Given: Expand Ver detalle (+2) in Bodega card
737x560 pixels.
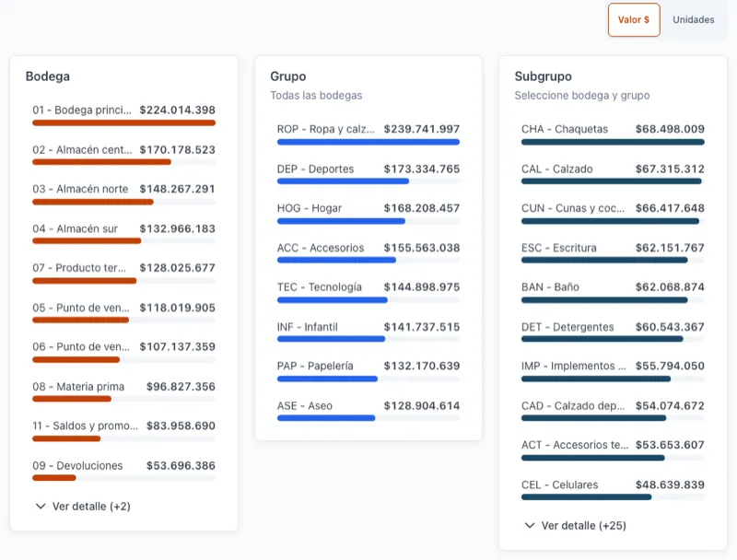Looking at the screenshot, I should 83,507.
